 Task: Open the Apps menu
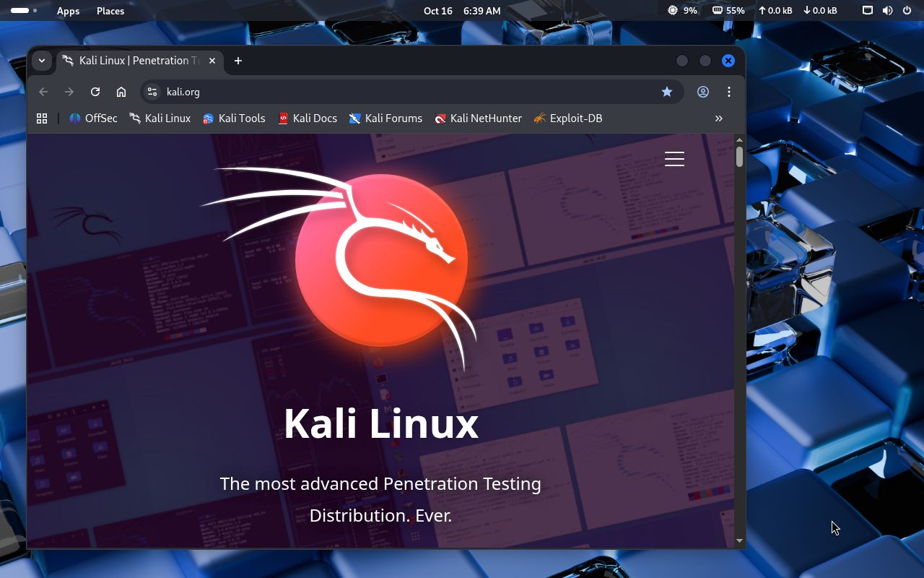(x=69, y=11)
